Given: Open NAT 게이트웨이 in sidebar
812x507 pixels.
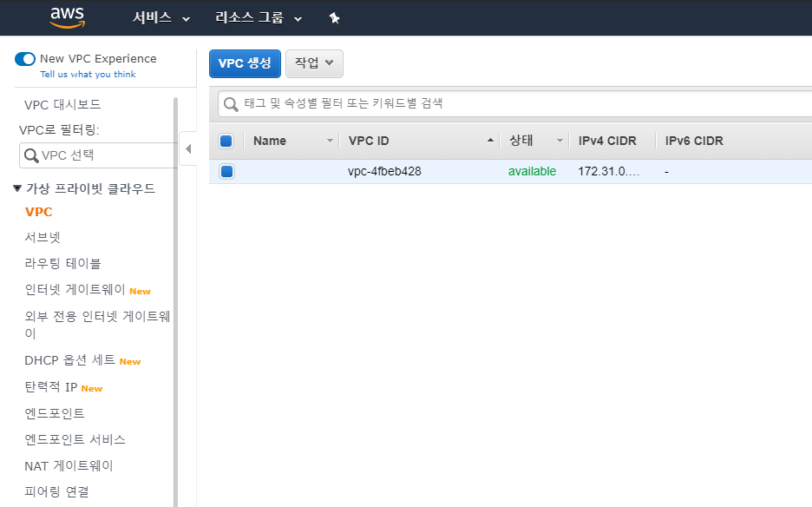Looking at the screenshot, I should coord(69,466).
